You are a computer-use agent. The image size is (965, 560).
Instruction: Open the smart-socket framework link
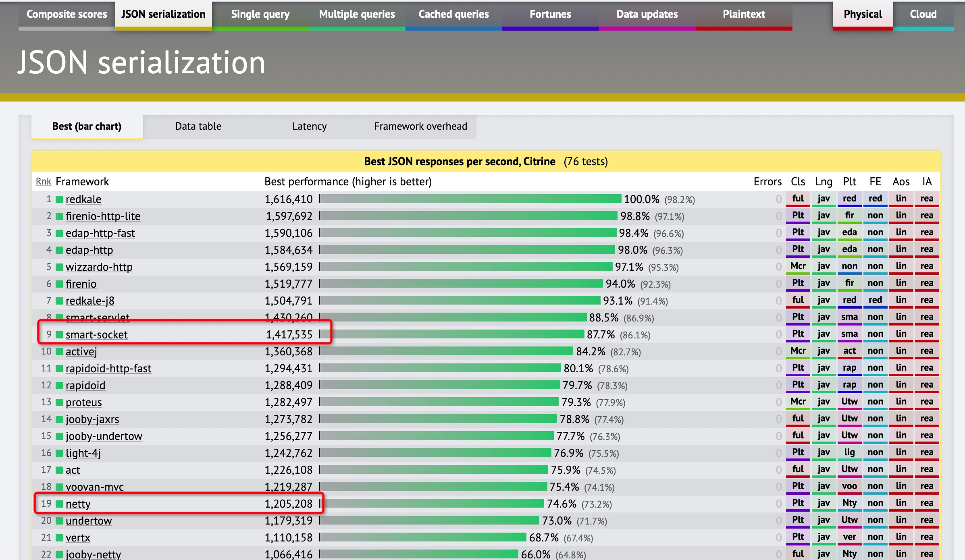point(97,335)
